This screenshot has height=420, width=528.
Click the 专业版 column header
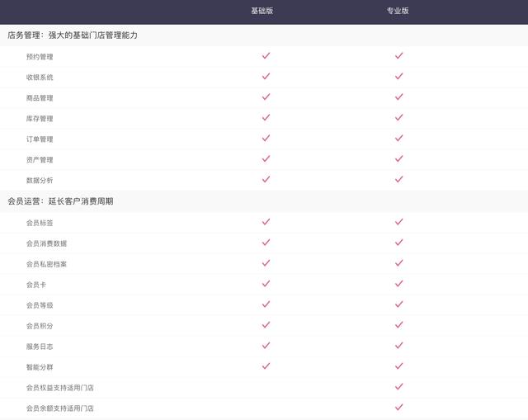tap(398, 11)
